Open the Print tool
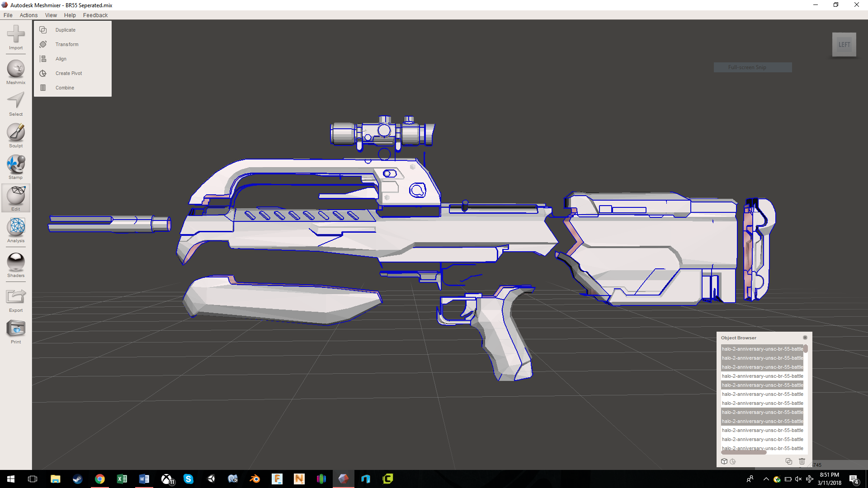Screen dimensions: 868x488 click(16, 329)
